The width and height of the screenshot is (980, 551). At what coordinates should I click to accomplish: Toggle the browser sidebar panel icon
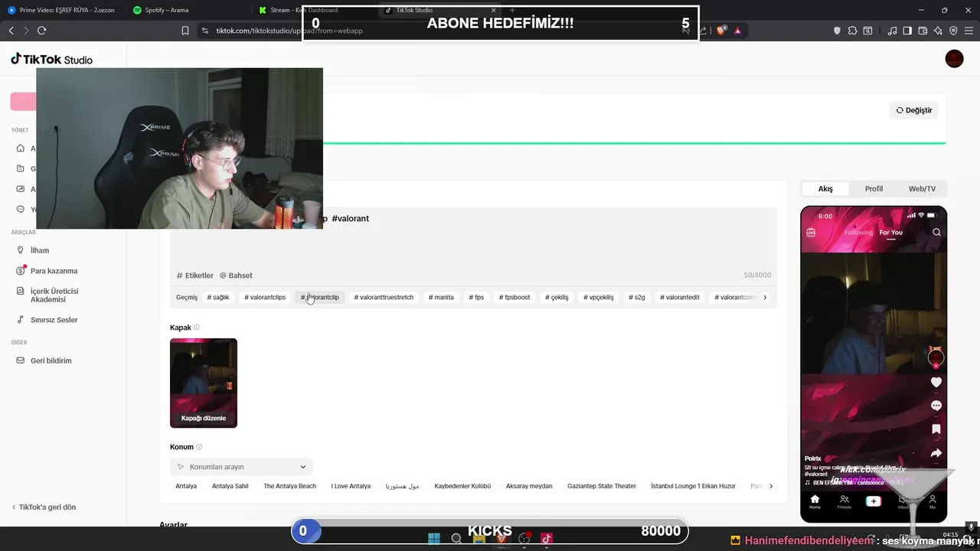pos(907,31)
